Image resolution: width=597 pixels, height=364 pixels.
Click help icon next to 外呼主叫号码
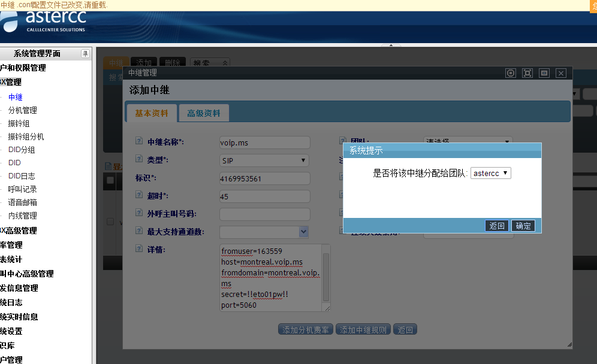click(139, 213)
